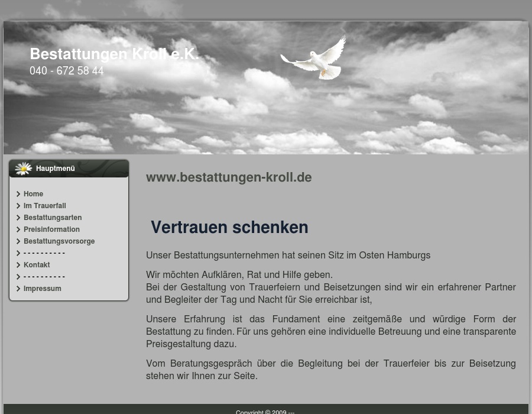Click the chevron icon before Preisinformation
Image resolution: width=532 pixels, height=414 pixels.
tap(18, 229)
